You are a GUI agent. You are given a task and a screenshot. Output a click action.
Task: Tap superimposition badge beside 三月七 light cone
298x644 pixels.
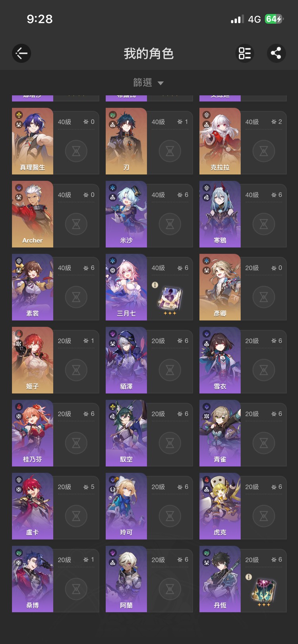point(155,285)
